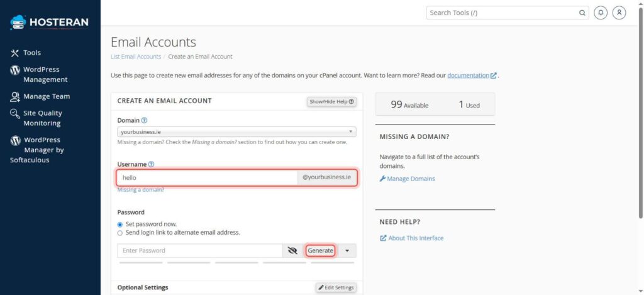The height and width of the screenshot is (295, 644).
Task: Click the Username help question icon
Action: tap(151, 164)
